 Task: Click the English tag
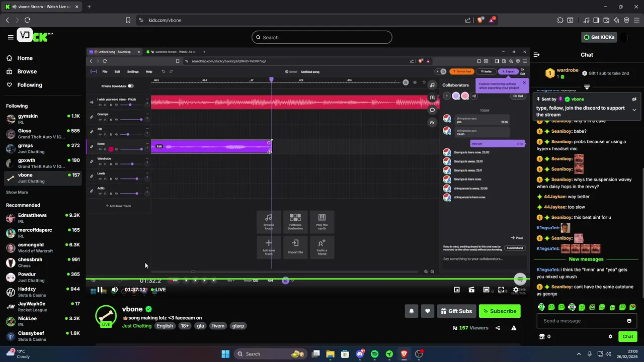coord(165,326)
